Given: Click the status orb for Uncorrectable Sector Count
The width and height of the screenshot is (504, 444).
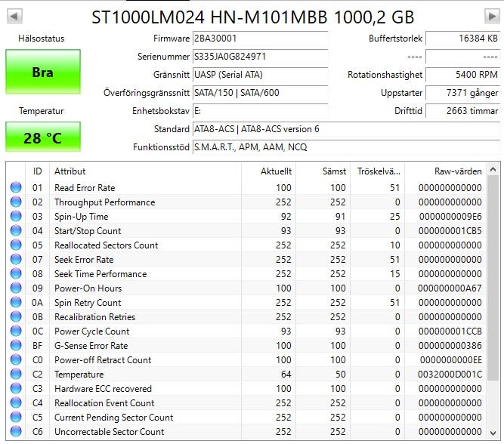Looking at the screenshot, I should pyautogui.click(x=16, y=432).
